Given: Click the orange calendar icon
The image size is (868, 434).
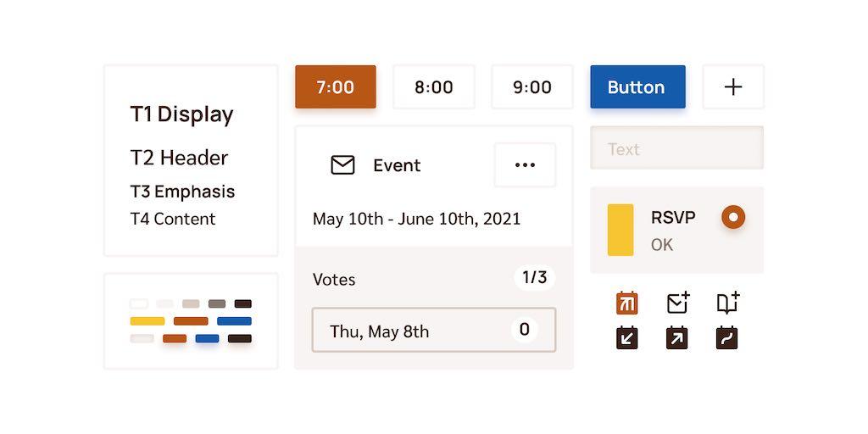Looking at the screenshot, I should coord(626,303).
